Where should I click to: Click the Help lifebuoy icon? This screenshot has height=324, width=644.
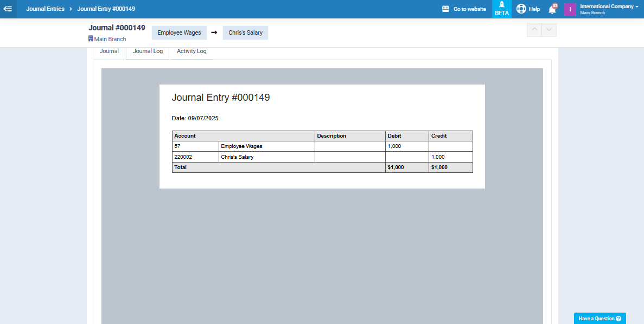(x=521, y=9)
